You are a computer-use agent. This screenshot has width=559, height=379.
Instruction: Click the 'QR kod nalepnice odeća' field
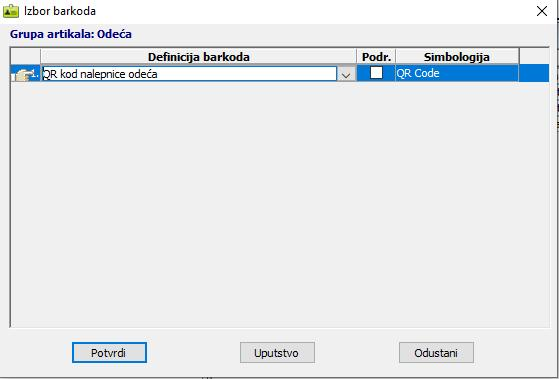[x=189, y=74]
